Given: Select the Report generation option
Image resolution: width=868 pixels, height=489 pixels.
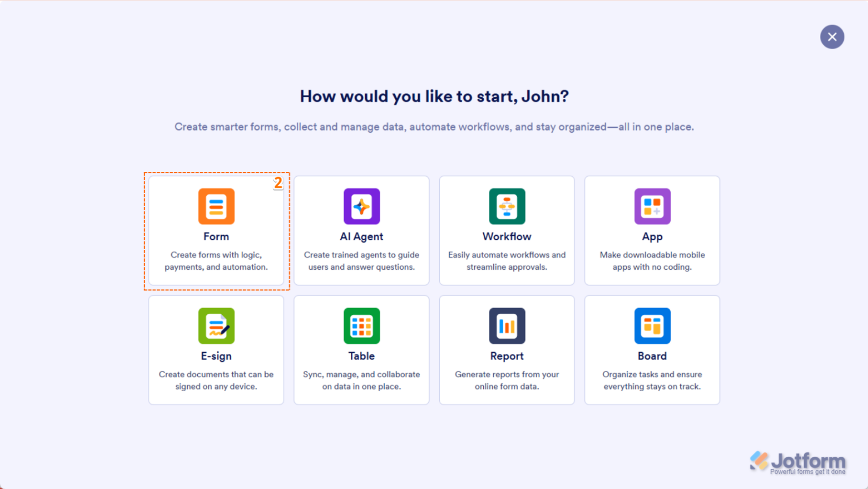Looking at the screenshot, I should pos(506,349).
